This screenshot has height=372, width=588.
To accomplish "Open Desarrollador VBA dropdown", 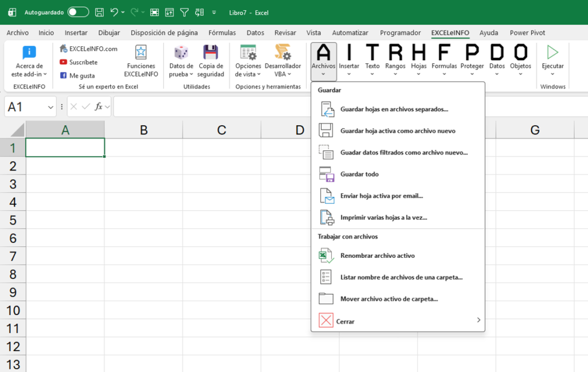I will (x=283, y=61).
